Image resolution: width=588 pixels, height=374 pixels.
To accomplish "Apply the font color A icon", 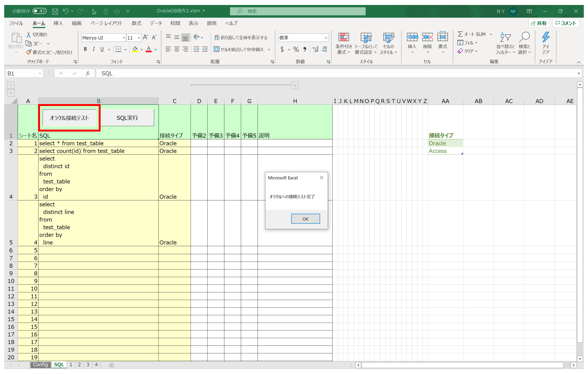I will (x=149, y=49).
